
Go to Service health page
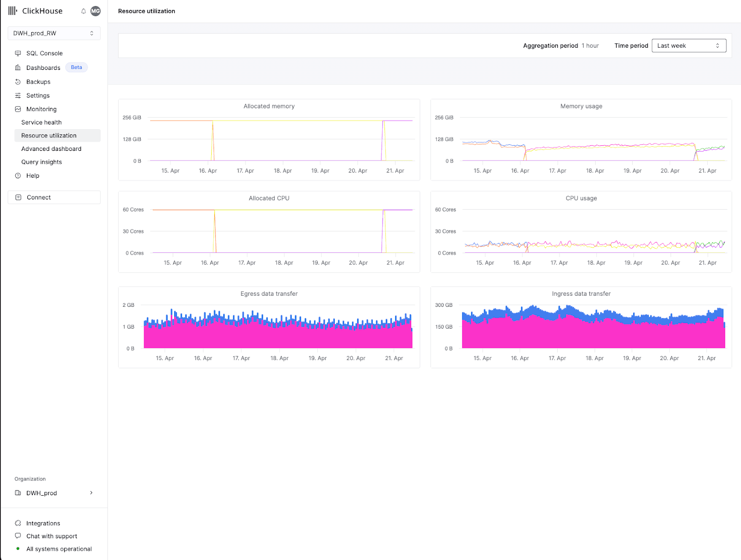tap(41, 123)
